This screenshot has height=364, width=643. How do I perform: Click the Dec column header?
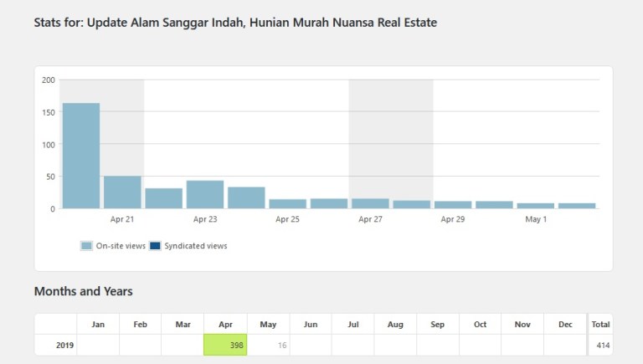pyautogui.click(x=565, y=324)
